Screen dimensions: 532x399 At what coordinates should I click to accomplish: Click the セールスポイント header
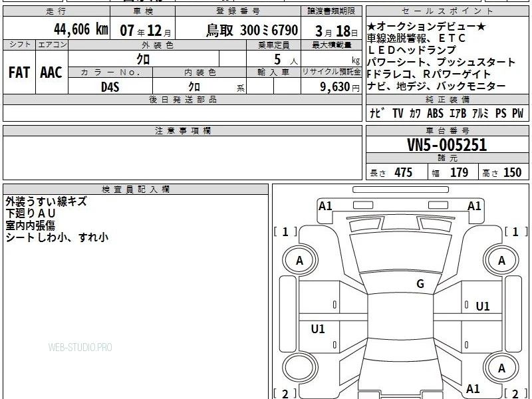447,11
